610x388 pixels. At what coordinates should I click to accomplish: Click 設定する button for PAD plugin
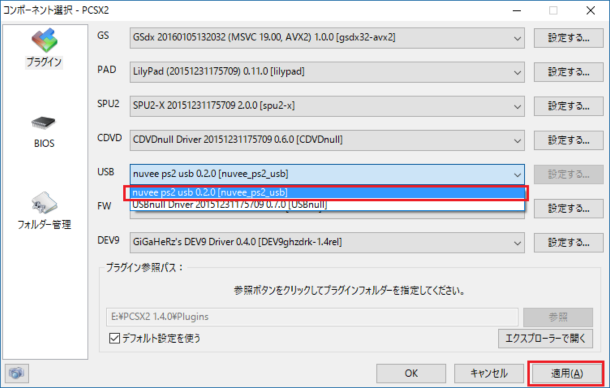pyautogui.click(x=568, y=72)
